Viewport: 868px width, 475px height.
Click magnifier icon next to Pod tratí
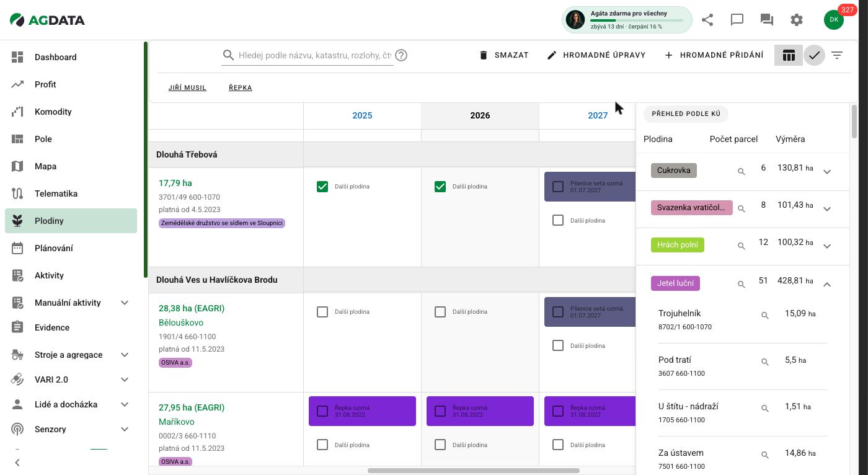[764, 362]
